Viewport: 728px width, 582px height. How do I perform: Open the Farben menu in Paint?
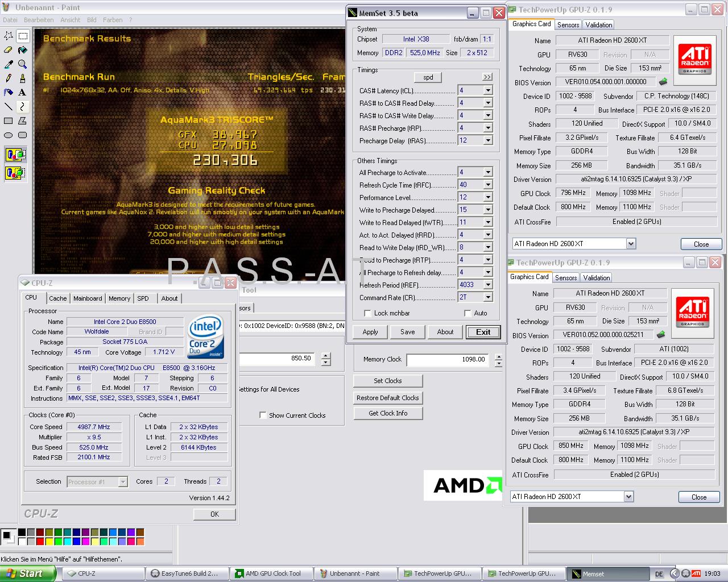113,20
